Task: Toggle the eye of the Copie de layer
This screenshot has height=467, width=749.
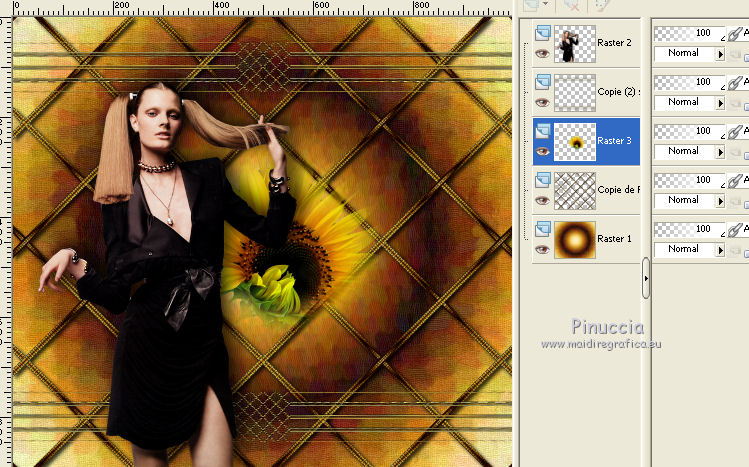Action: click(542, 200)
